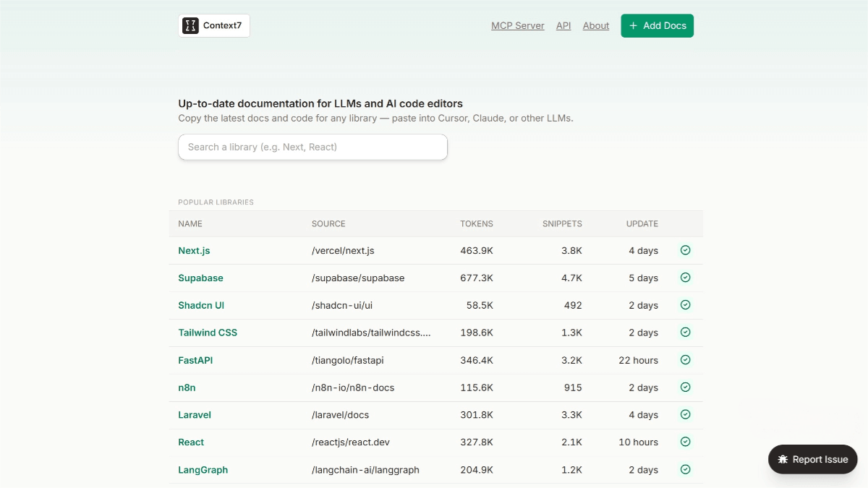
Task: Click the TOKENS column header
Action: (477, 224)
